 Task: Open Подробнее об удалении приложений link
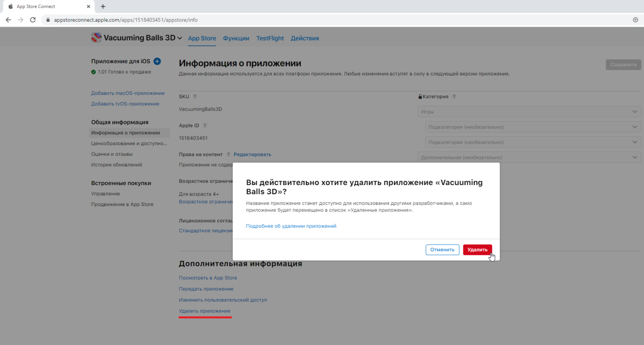[291, 226]
